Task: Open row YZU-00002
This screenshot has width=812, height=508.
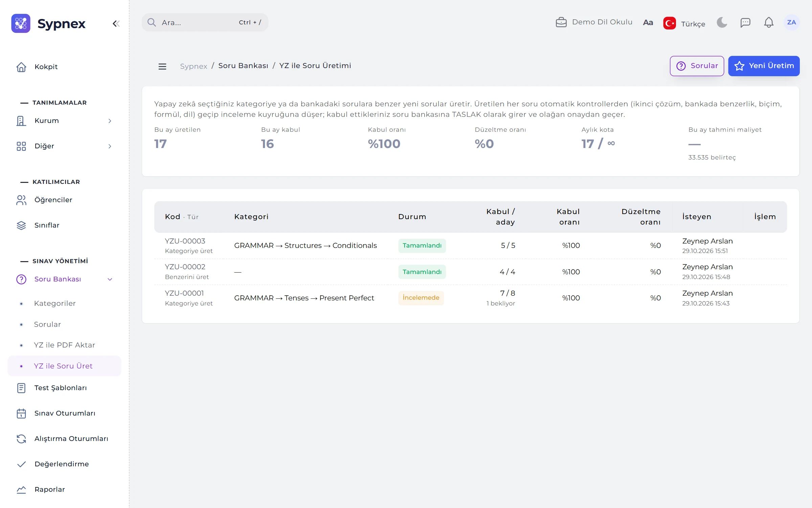Action: 470,272
